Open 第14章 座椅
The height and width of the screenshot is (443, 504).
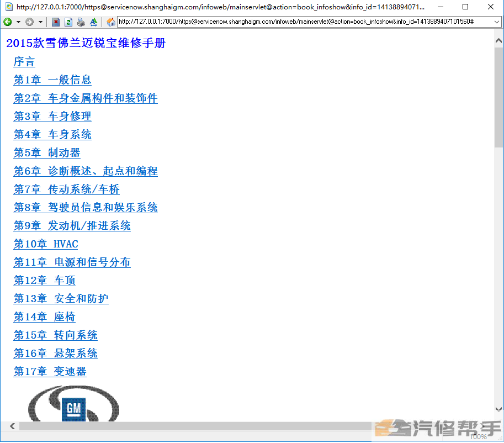point(44,317)
